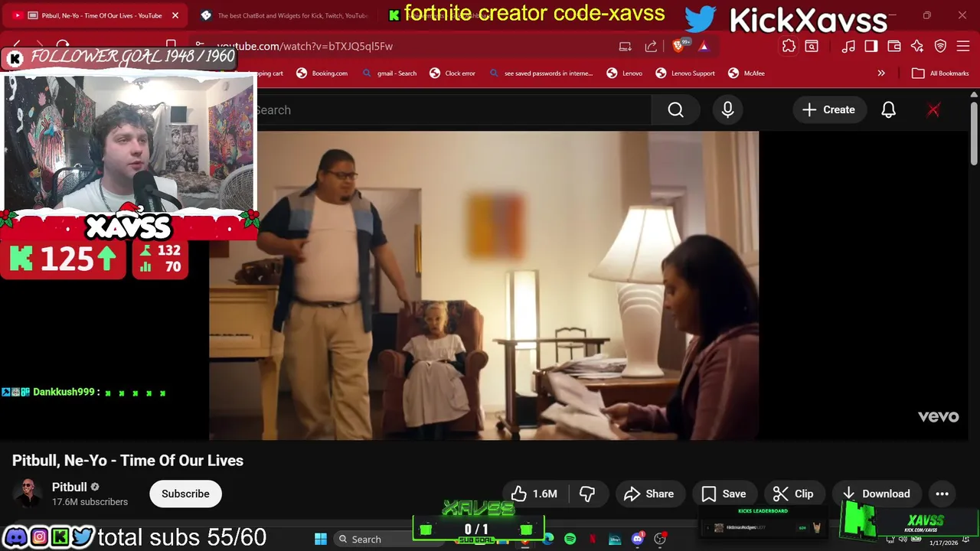Open Brave Rewards triangle icon
The width and height of the screenshot is (980, 551).
click(704, 46)
